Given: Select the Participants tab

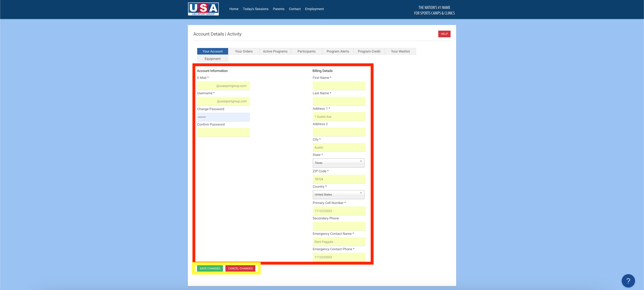Looking at the screenshot, I should (x=306, y=51).
